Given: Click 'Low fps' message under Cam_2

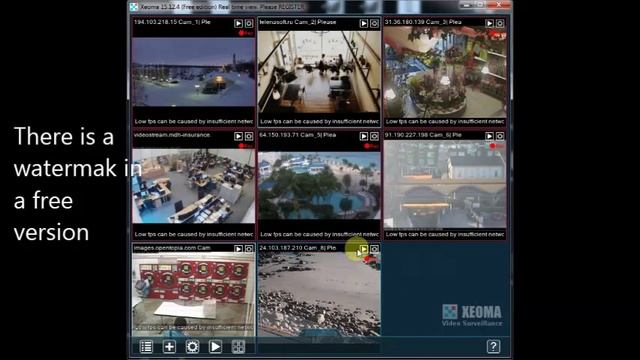Looking at the screenshot, I should click(320, 122).
